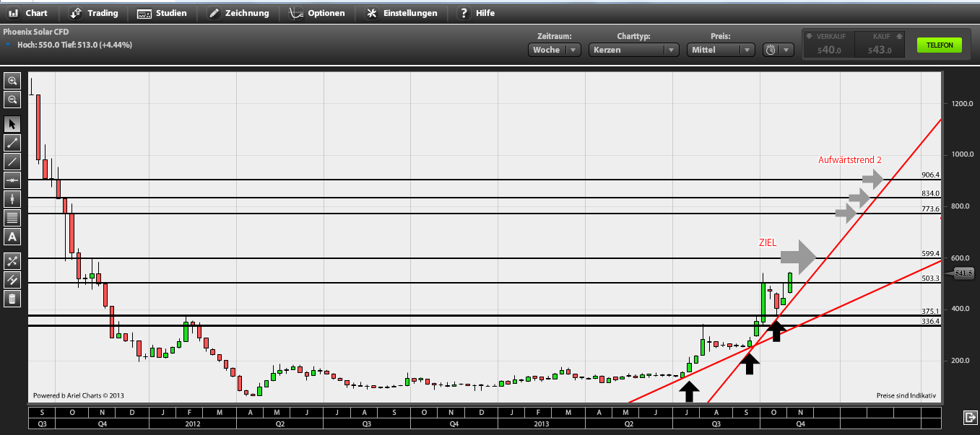Click the 834.0 horizontal line label
The image size is (980, 435).
click(931, 193)
